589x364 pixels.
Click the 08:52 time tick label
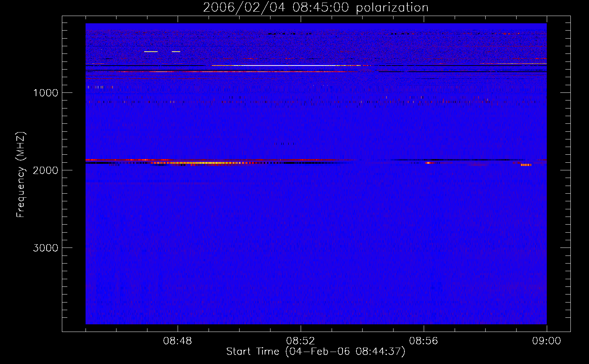301,341
